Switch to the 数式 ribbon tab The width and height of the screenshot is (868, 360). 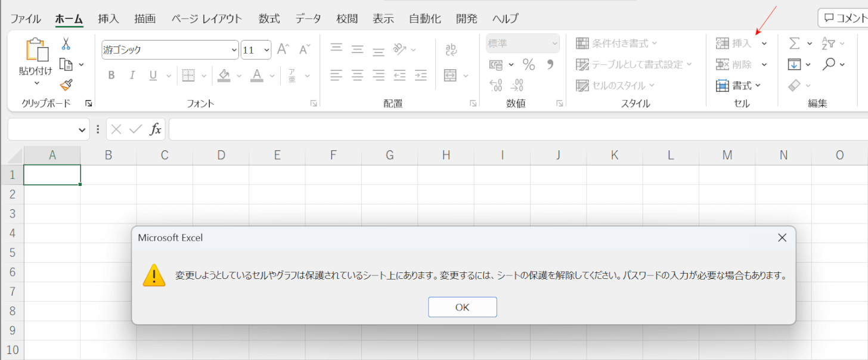pyautogui.click(x=269, y=18)
